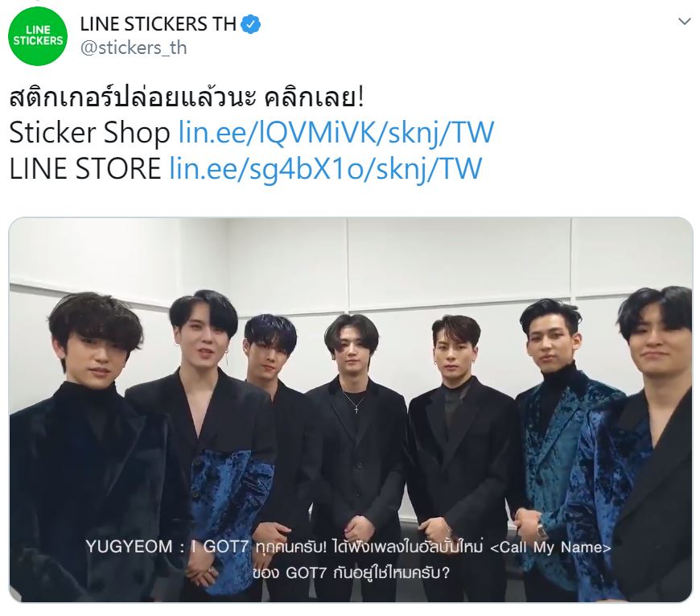Click the blue verified badge

coord(251,24)
